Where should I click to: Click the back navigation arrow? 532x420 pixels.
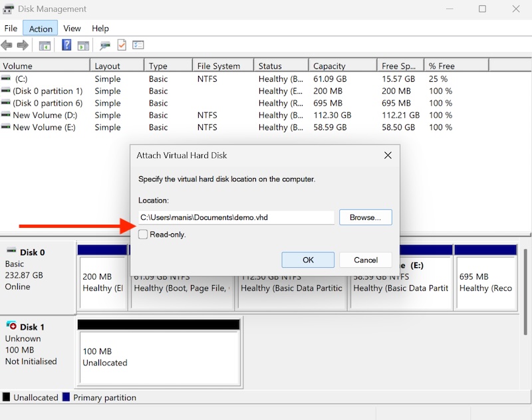[7, 45]
